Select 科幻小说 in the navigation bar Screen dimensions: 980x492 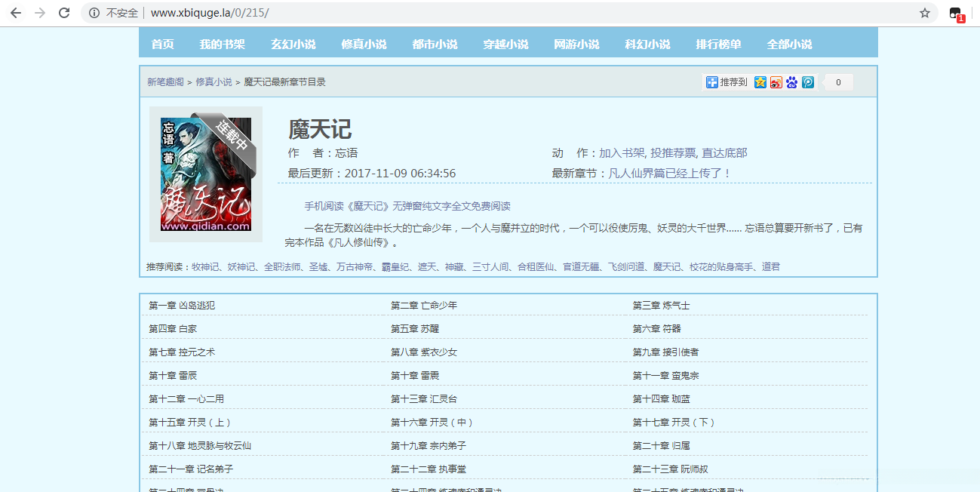648,44
